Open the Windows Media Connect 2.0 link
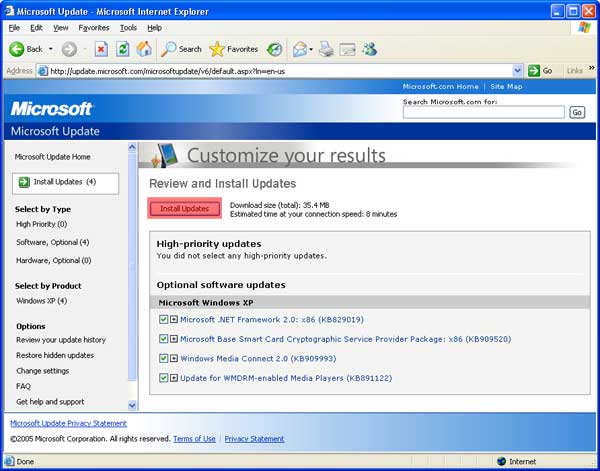Image resolution: width=600 pixels, height=471 pixels. pyautogui.click(x=258, y=359)
